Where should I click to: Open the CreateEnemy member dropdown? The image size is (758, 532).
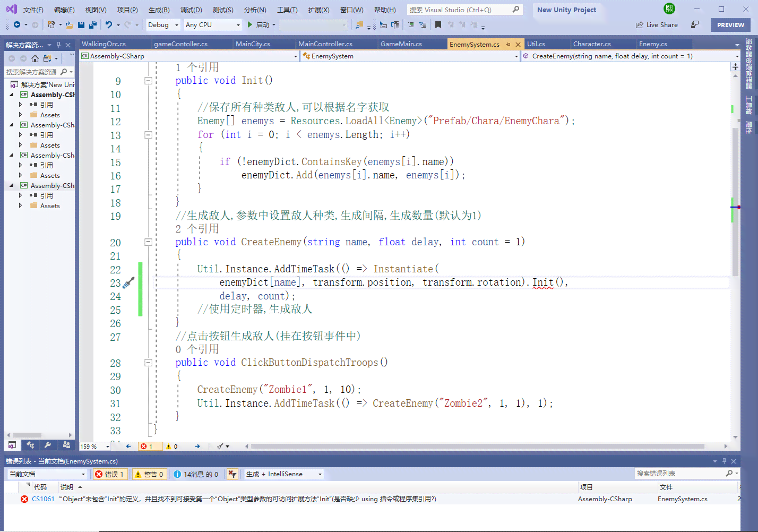coord(631,56)
